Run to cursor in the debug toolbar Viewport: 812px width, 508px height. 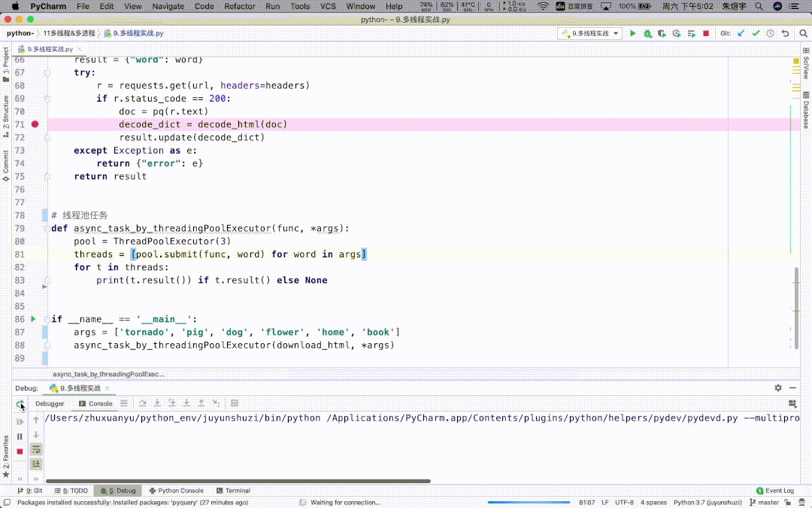pyautogui.click(x=216, y=403)
